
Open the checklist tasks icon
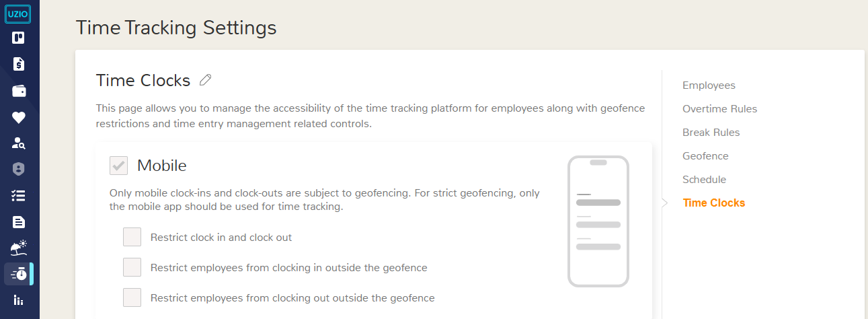[x=19, y=195]
